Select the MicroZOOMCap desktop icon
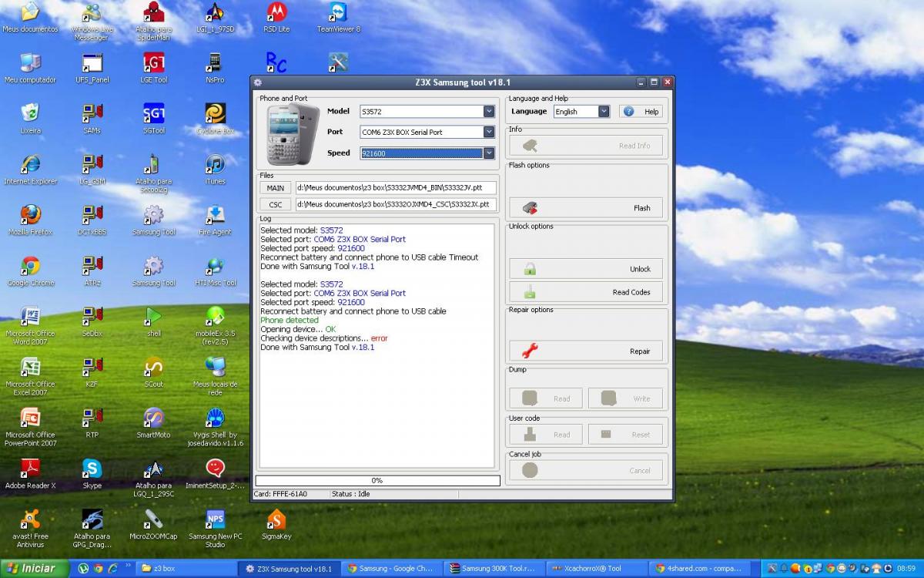924x578 pixels. [x=153, y=524]
